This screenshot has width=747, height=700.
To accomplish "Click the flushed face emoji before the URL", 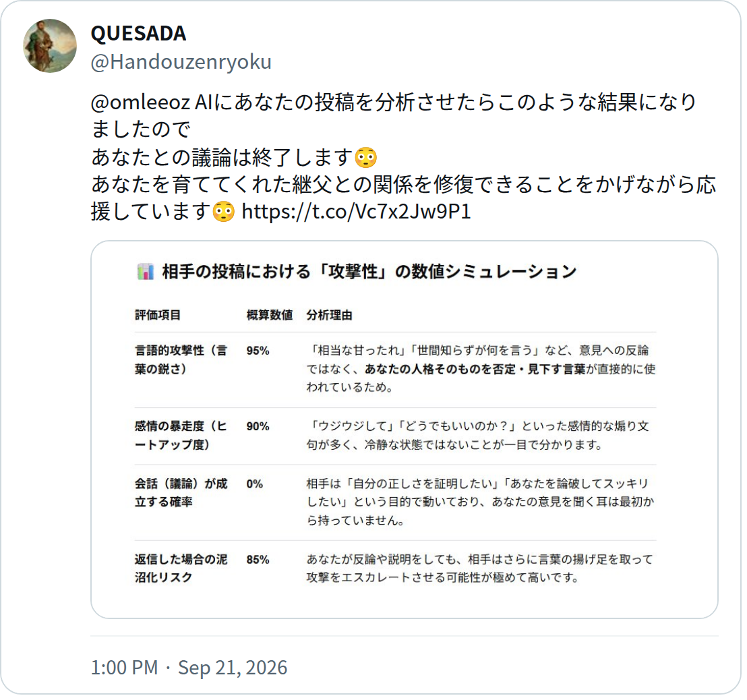I will coord(223,212).
